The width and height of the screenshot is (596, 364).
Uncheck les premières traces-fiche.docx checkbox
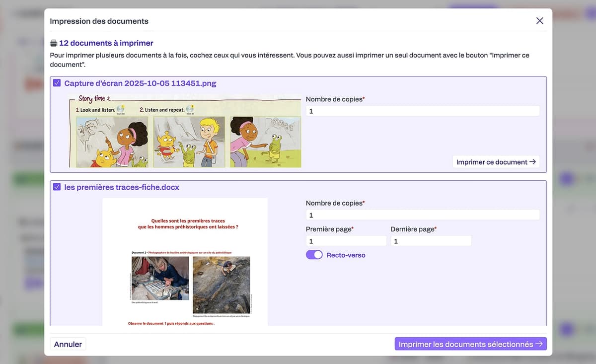coord(57,187)
